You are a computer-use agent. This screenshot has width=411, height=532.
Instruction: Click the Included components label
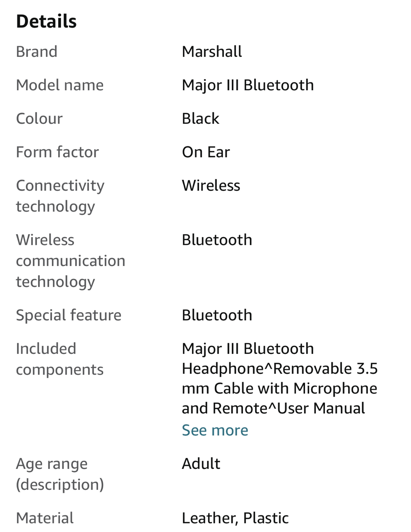pos(60,359)
